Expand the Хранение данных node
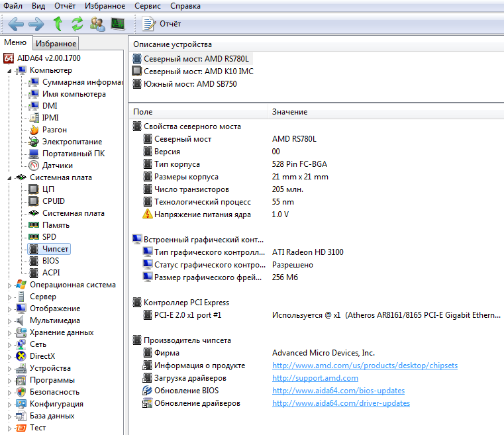 9,333
